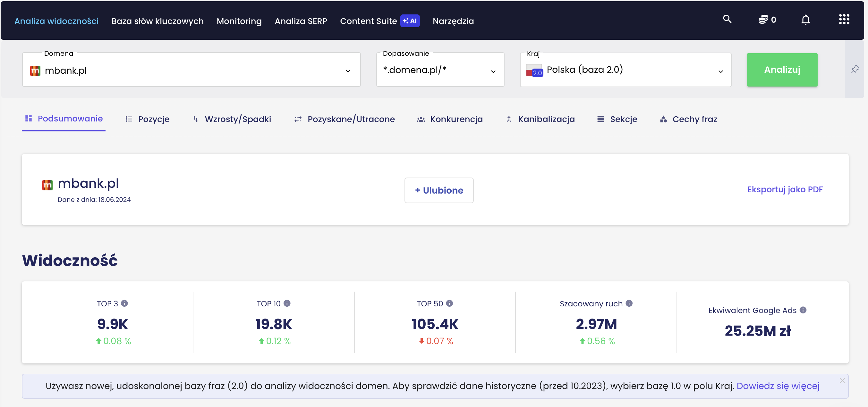Viewport: 868px width, 407px height.
Task: Click the 0.12 % TOP 10 change
Action: pos(274,341)
